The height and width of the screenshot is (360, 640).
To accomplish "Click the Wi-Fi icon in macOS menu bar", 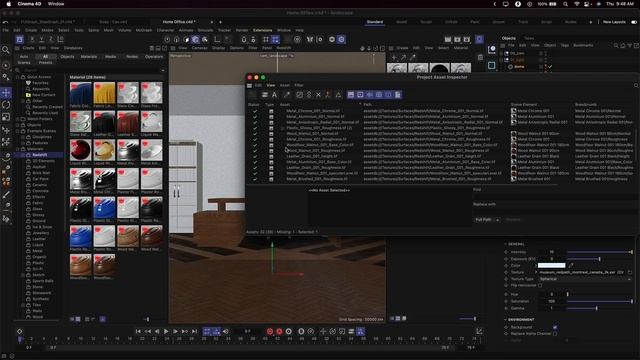I will pos(577,4).
